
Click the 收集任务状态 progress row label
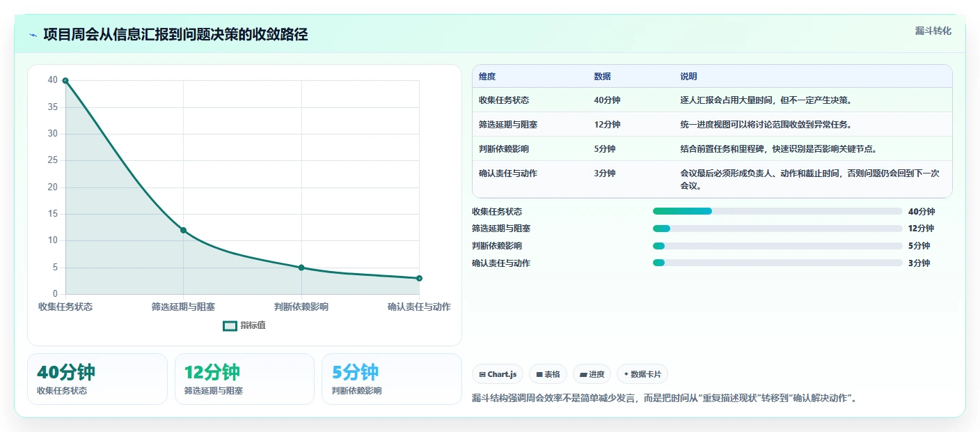pyautogui.click(x=497, y=212)
